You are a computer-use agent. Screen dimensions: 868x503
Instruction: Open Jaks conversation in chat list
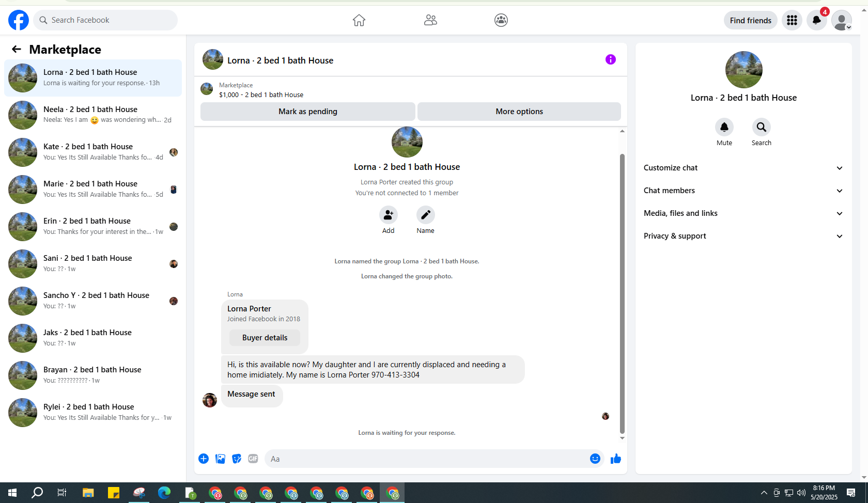[x=93, y=338]
